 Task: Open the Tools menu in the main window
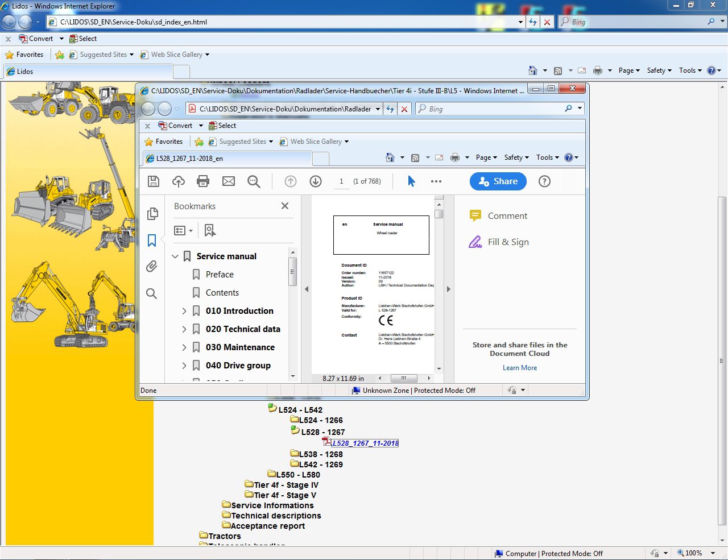[x=690, y=70]
